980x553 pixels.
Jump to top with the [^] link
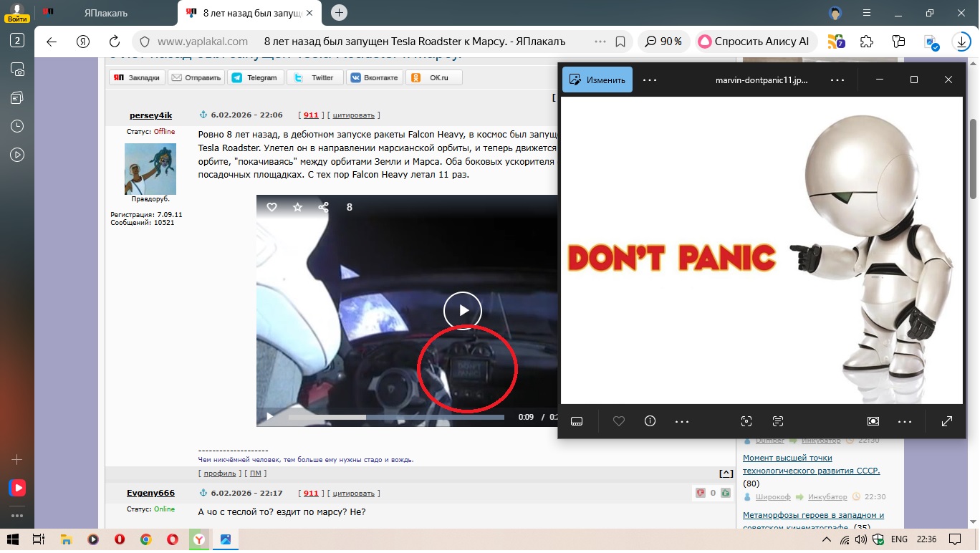726,473
